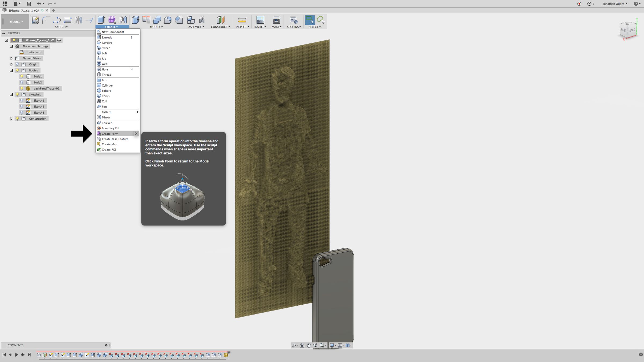The image size is (644, 362).
Task: Hide the backPanelTrace-01 mesh body
Action: [22, 88]
